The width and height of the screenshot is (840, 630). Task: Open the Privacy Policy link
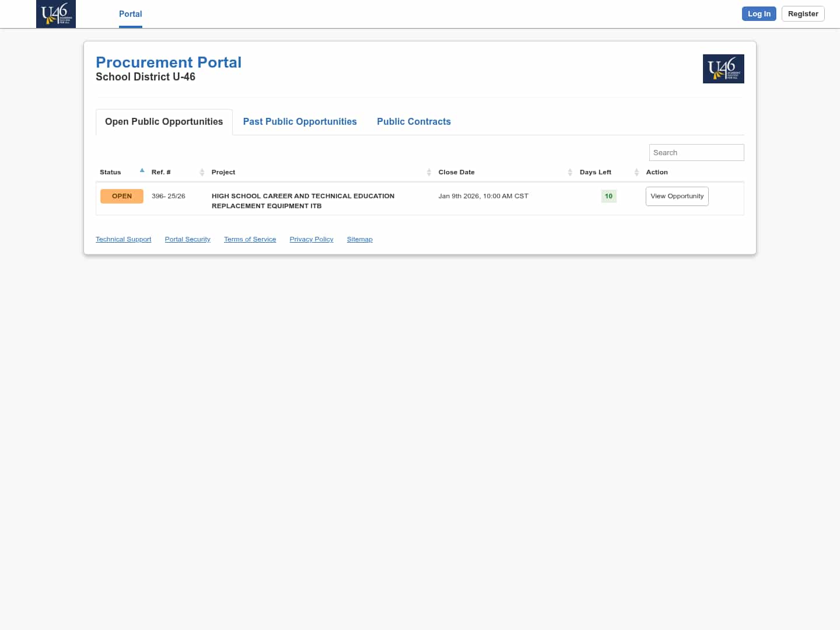point(311,239)
